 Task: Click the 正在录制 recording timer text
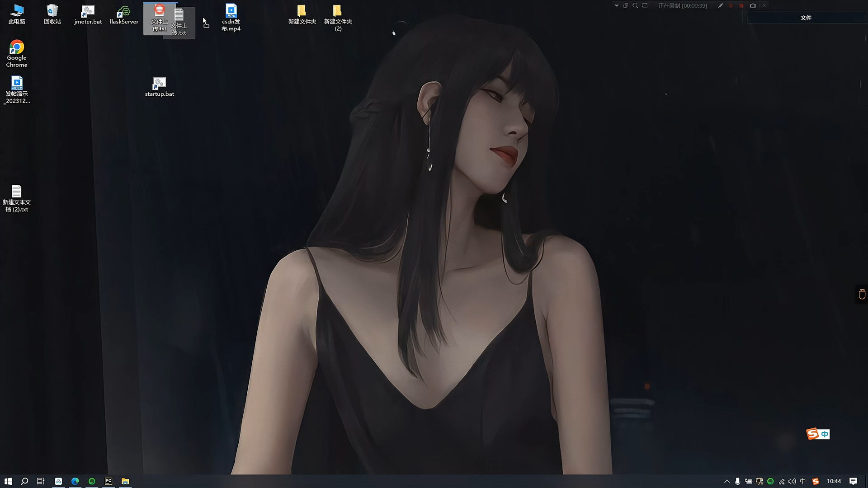click(x=682, y=5)
